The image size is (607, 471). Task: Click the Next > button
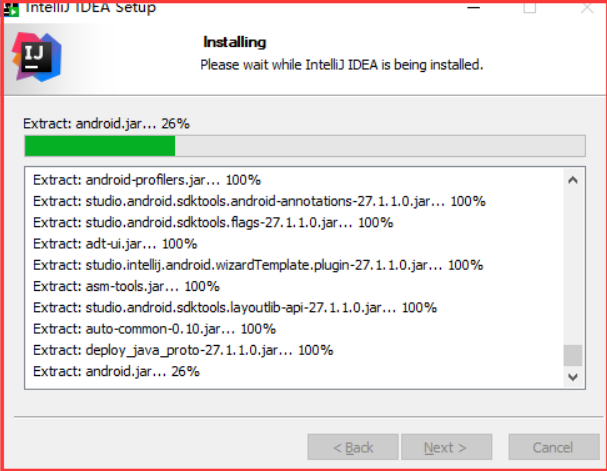pos(446,447)
